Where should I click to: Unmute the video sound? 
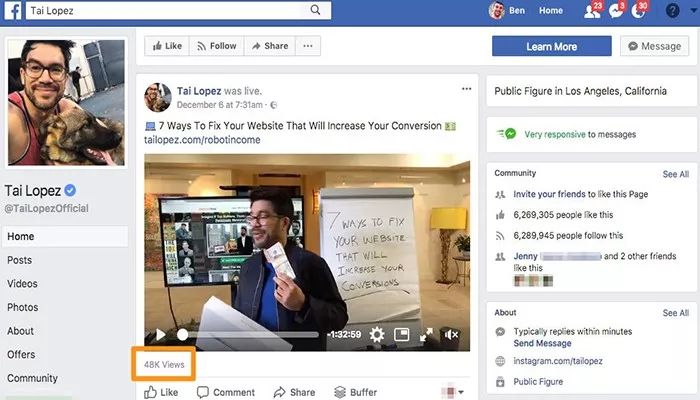click(451, 334)
